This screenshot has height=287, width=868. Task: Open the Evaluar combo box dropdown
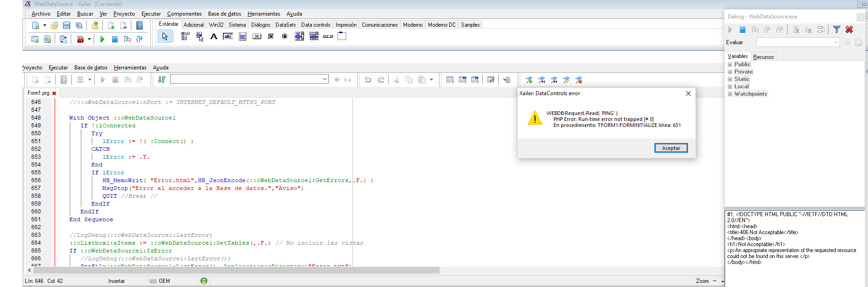pyautogui.click(x=835, y=42)
